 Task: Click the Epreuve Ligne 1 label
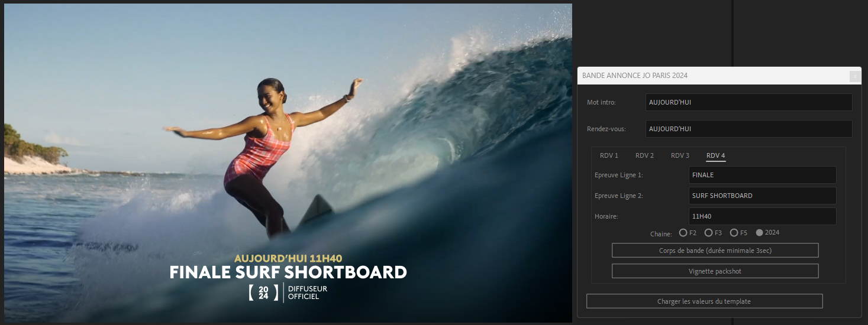618,175
